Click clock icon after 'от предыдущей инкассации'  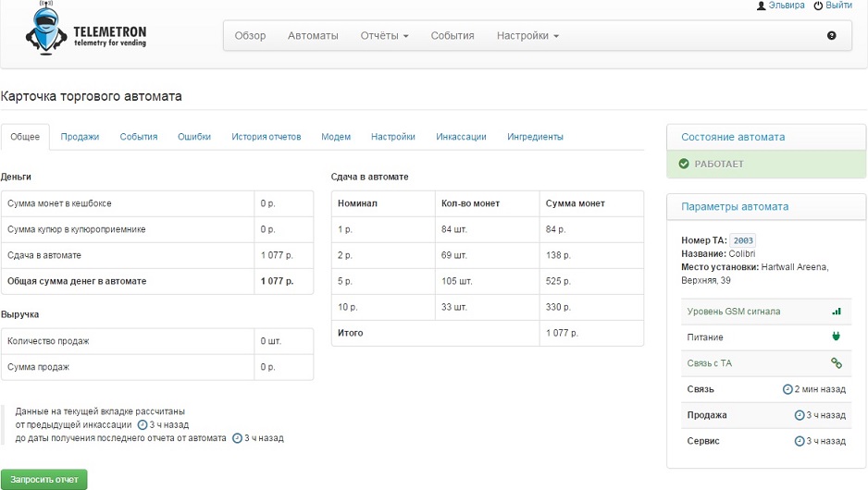coord(143,424)
